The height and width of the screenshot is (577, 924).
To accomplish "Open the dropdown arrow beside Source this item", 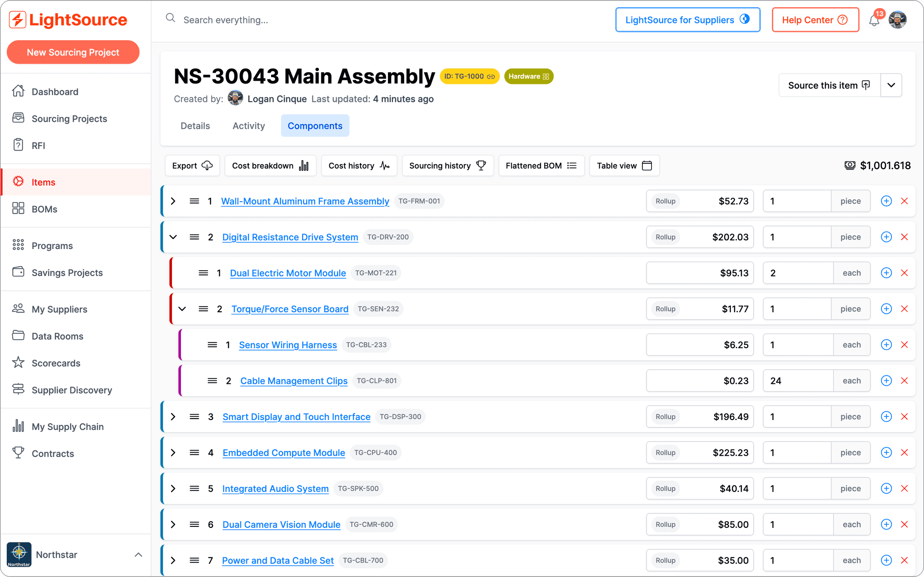I will coord(891,85).
